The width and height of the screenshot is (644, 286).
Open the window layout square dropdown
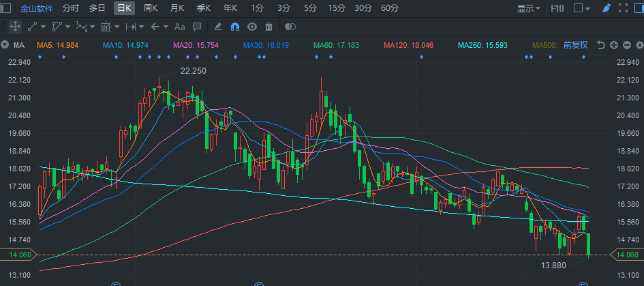pyautogui.click(x=582, y=8)
